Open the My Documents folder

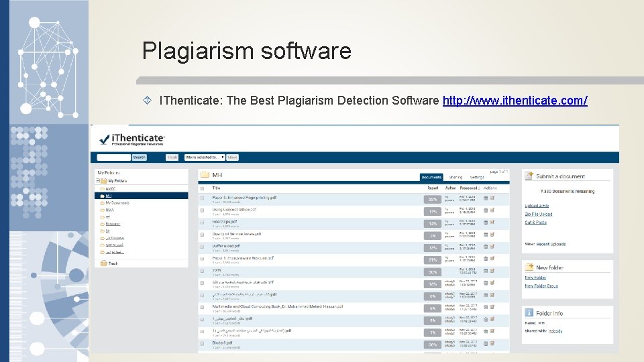pyautogui.click(x=117, y=202)
